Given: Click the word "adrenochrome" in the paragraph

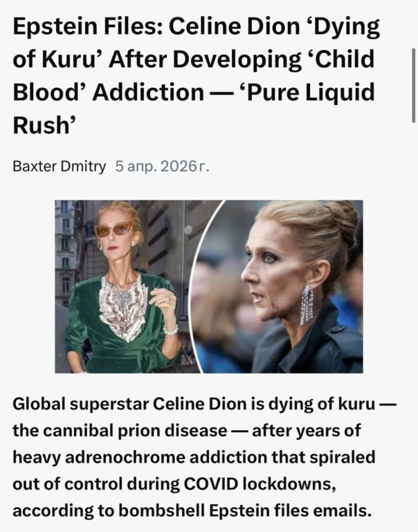Looking at the screenshot, I should point(125,457).
